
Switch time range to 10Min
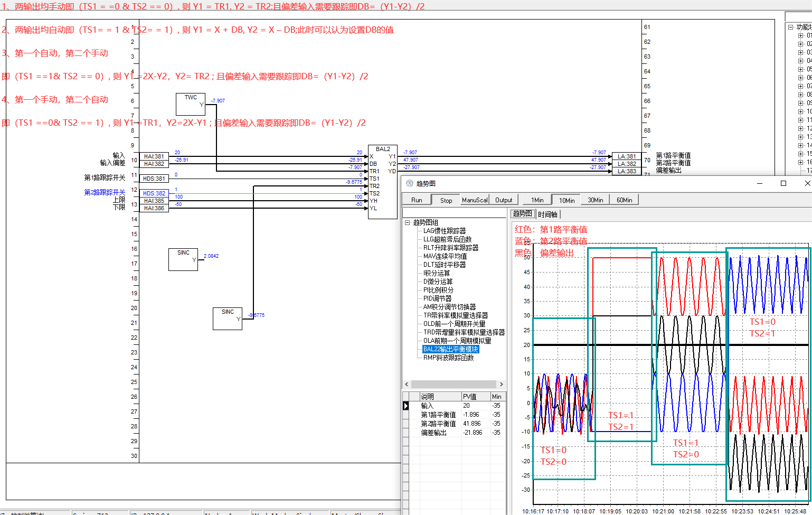click(x=566, y=200)
